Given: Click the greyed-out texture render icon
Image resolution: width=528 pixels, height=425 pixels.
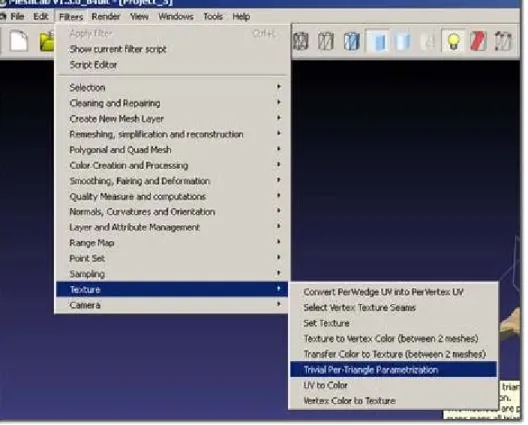Looking at the screenshot, I should pos(428,42).
